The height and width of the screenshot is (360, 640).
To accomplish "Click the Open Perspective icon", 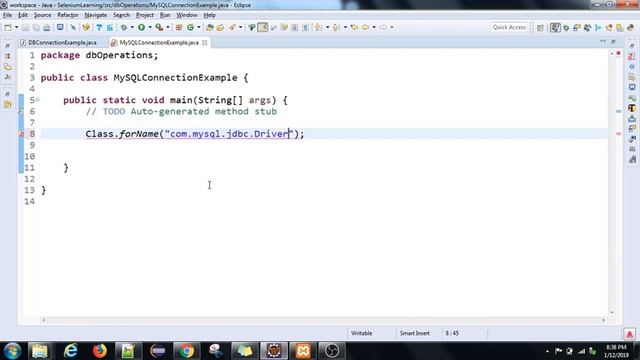I will point(540,28).
